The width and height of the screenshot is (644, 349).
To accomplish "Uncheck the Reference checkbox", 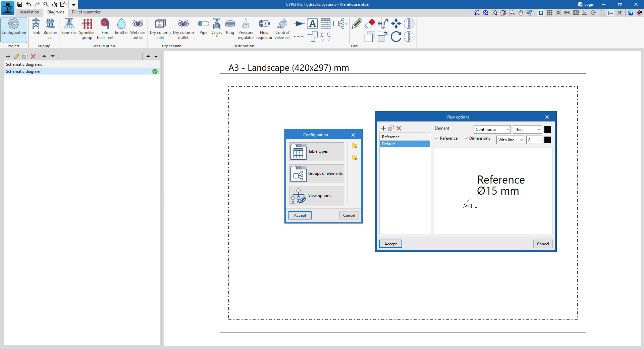I will pos(437,138).
